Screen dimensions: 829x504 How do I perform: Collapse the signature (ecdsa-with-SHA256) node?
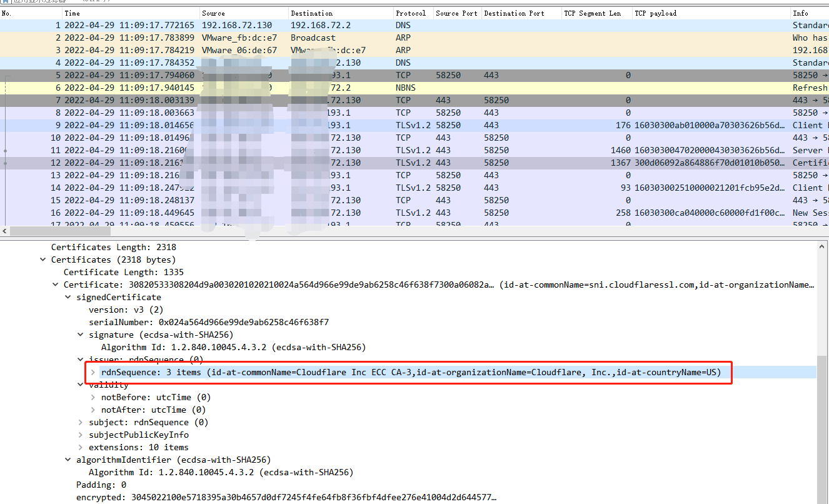point(81,335)
